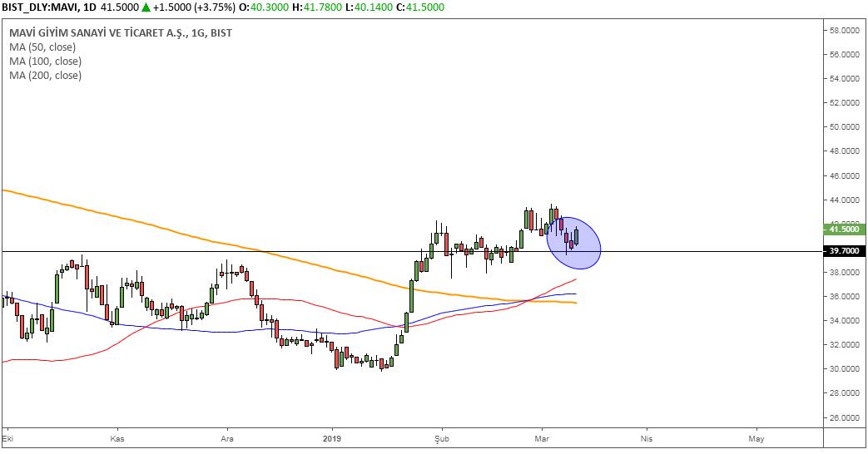Click the MA (50, close) indicator legend

pos(42,47)
